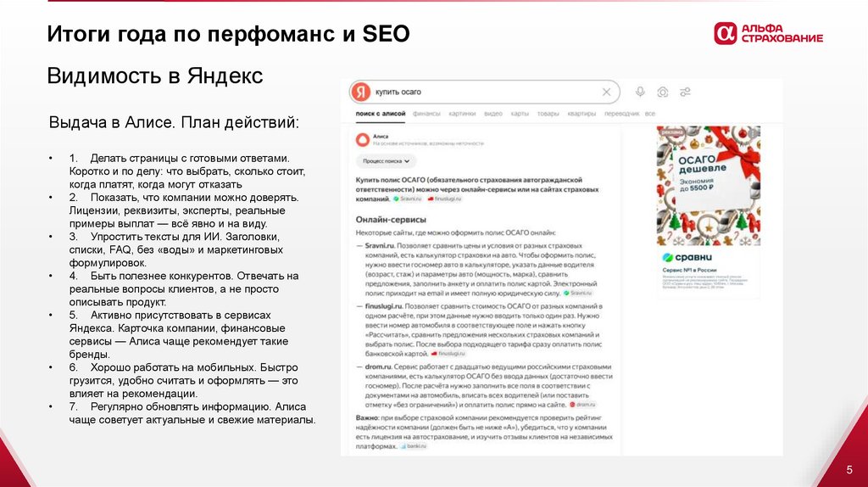Viewport: 868px width, 487px height.
Task: Click the «Видимость в Яндекс» subtitle
Action: point(155,76)
